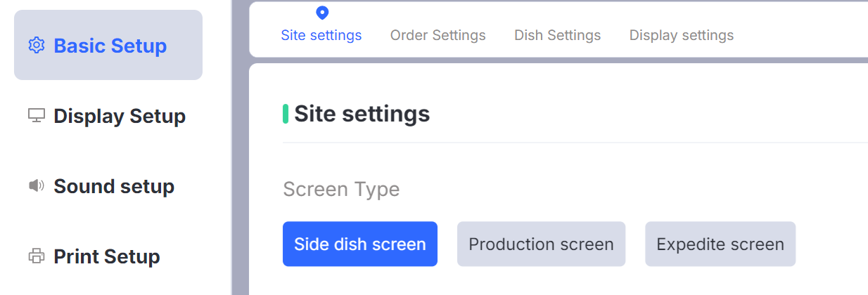Click the Screen Type field label

(341, 189)
